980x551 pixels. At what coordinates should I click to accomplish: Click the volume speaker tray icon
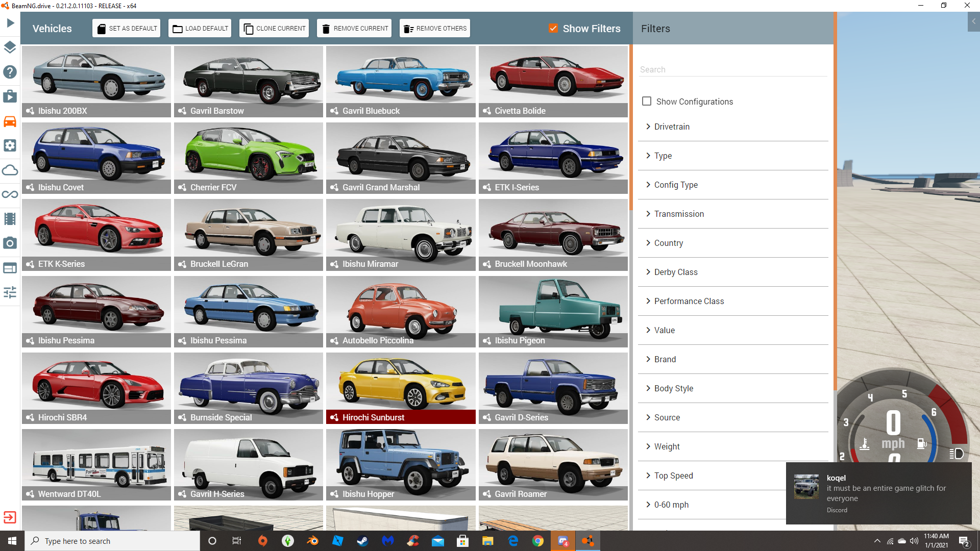pyautogui.click(x=914, y=541)
